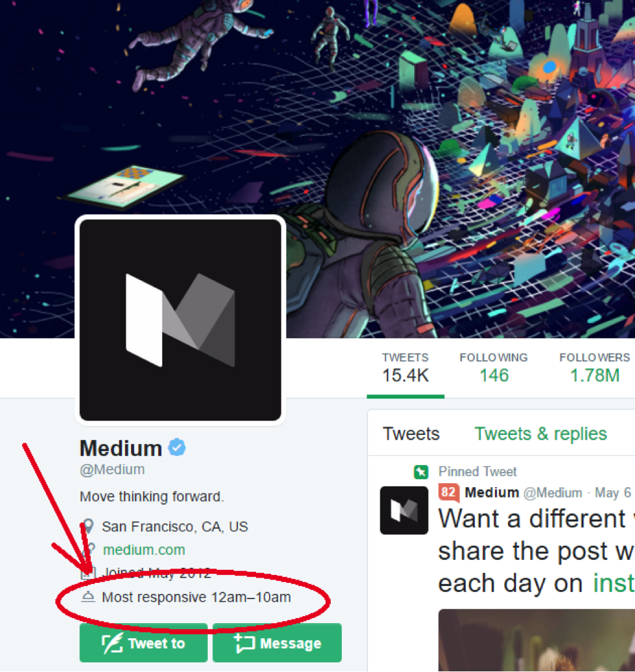Screen dimensions: 635x672
Task: Click the verified badge next to Medium
Action: (177, 447)
